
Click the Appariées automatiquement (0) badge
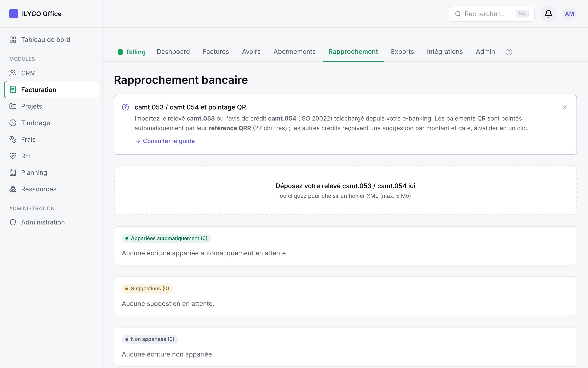click(x=167, y=239)
